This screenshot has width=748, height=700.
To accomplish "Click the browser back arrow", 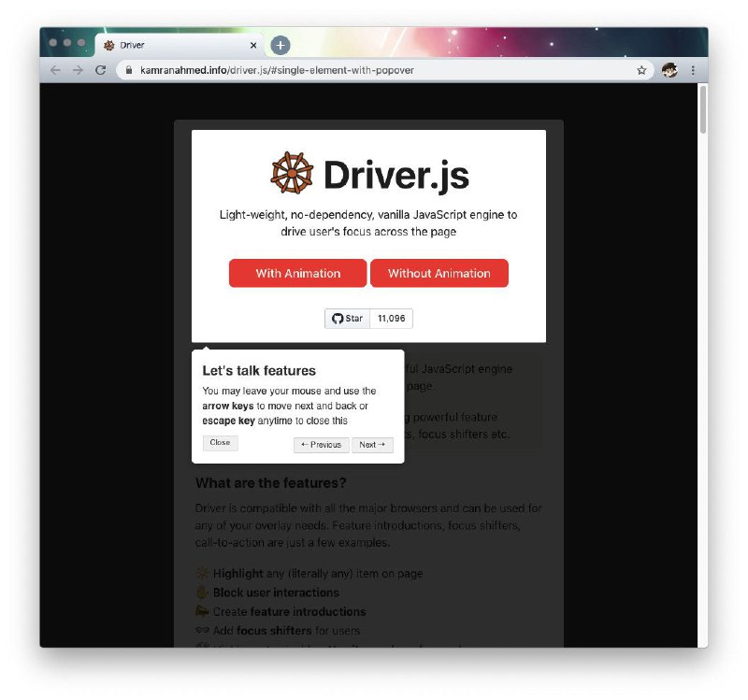I will [55, 70].
